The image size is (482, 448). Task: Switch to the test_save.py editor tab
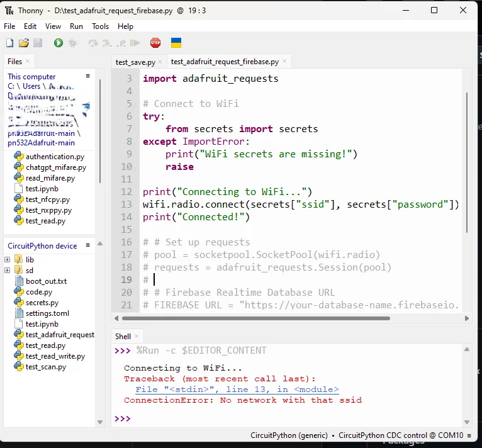pos(135,62)
